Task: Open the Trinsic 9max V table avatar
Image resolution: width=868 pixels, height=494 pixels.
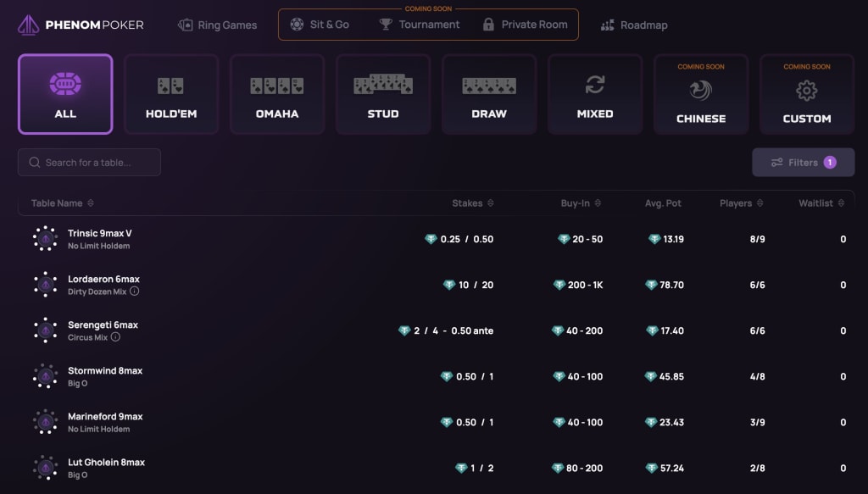Action: pyautogui.click(x=45, y=239)
